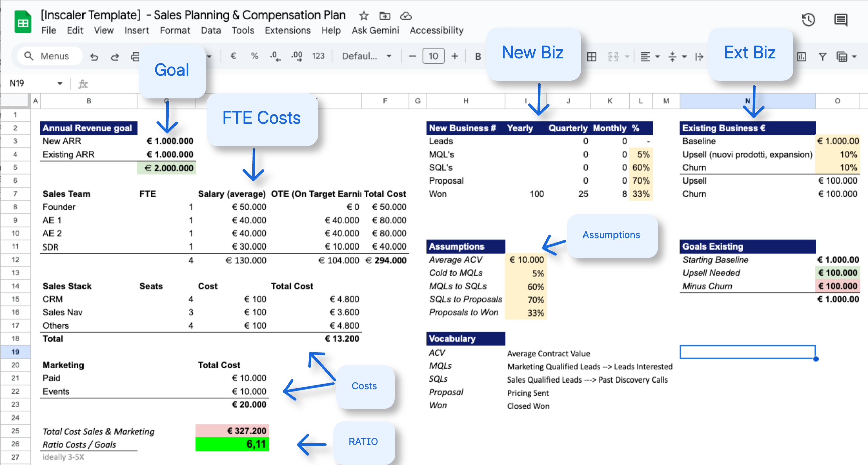868x465 pixels.
Task: Click the bright green ratio cell 6,11
Action: (232, 444)
